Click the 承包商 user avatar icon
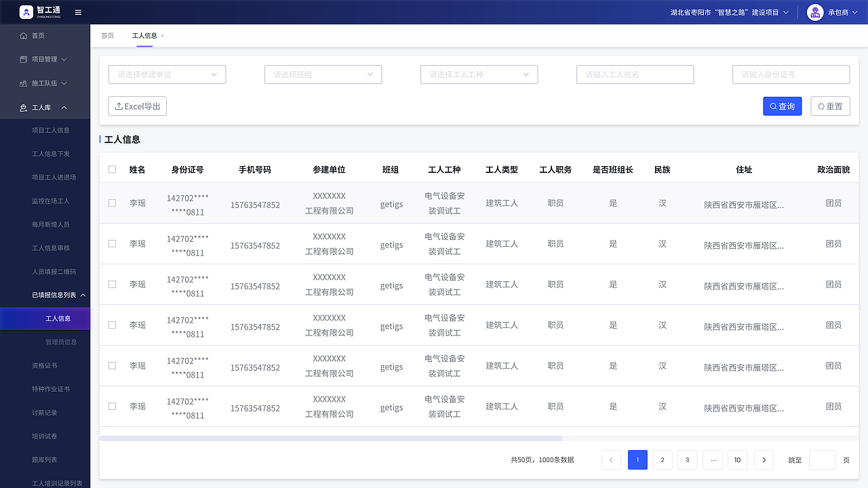Image resolution: width=868 pixels, height=488 pixels. point(815,12)
